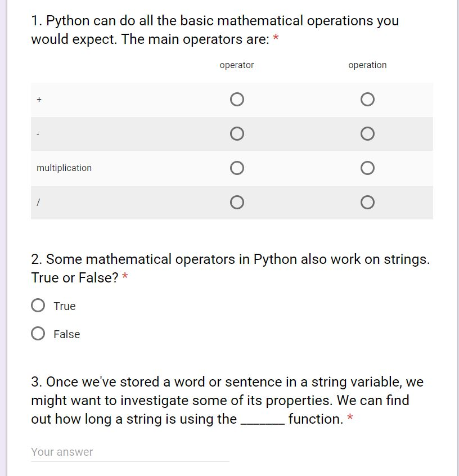The height and width of the screenshot is (476, 459).
Task: Select the True radio button circle
Action: click(x=38, y=306)
